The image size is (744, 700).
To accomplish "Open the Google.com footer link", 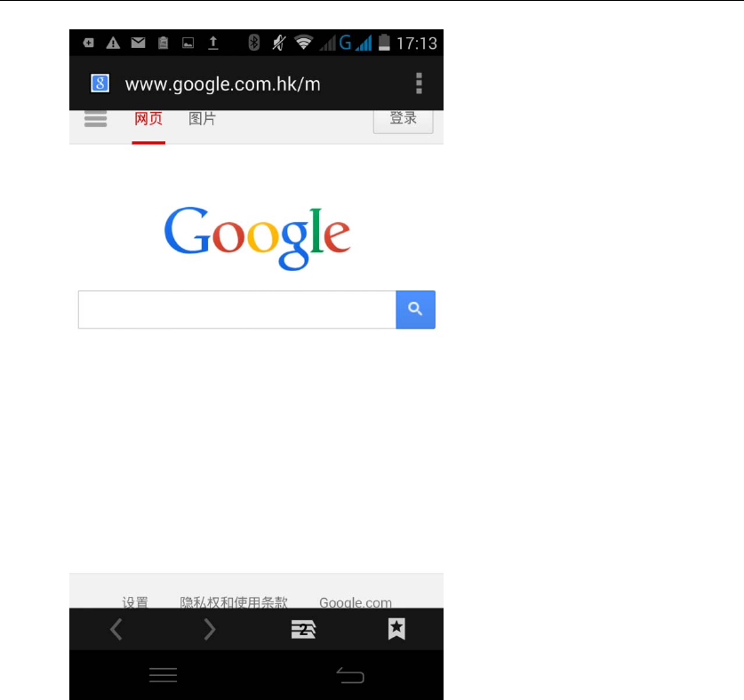I will coord(356,602).
